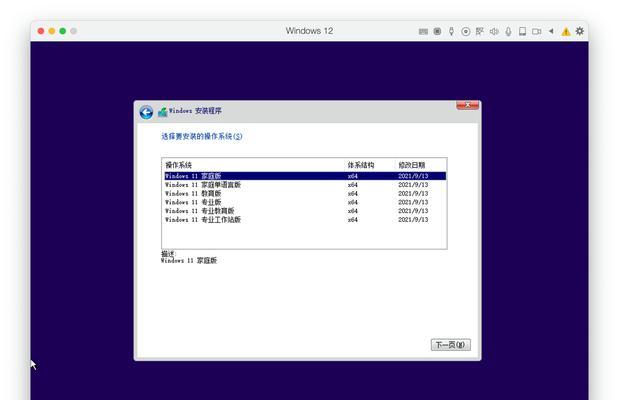Image resolution: width=619 pixels, height=400 pixels.
Task: Click the 选择要安装的操作系统(S) label
Action: pyautogui.click(x=202, y=136)
